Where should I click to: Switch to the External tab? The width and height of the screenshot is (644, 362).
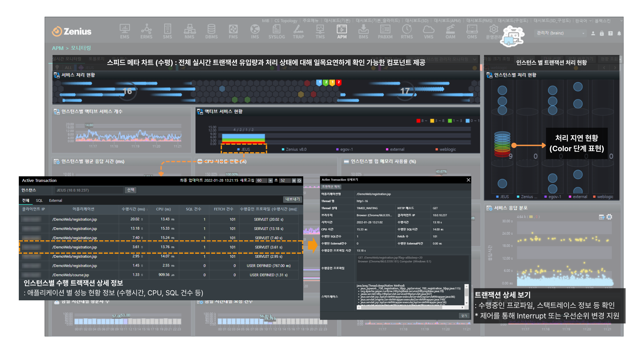click(x=56, y=200)
